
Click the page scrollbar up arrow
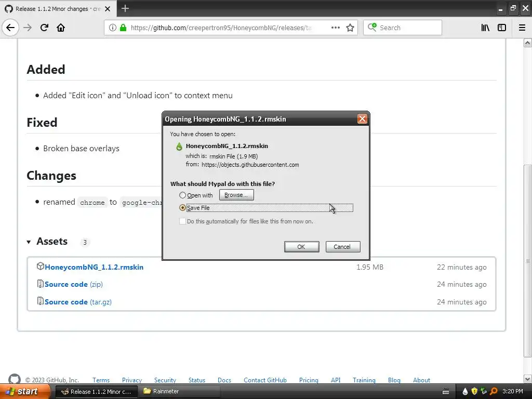528,43
